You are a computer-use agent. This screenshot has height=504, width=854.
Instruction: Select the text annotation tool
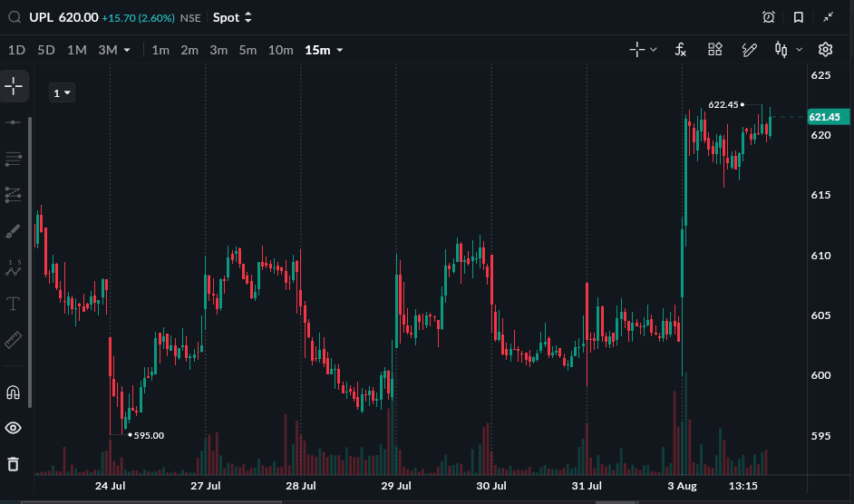(13, 304)
